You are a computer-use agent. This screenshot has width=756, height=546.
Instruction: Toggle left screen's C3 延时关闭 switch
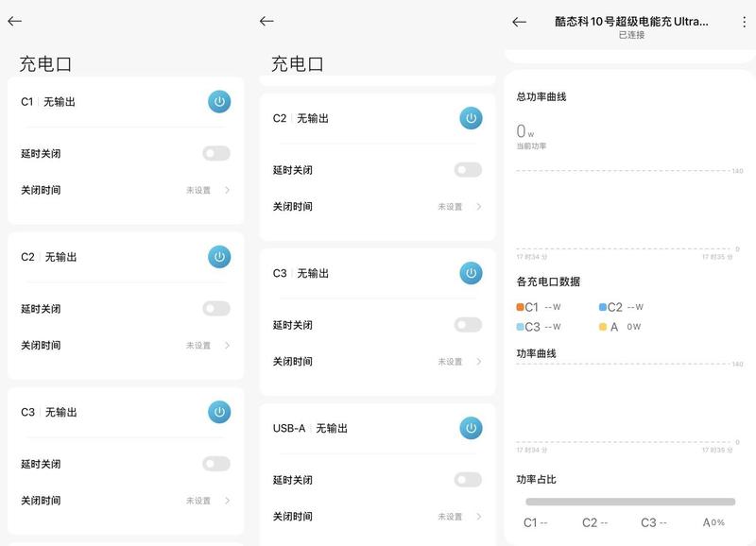[x=216, y=464]
